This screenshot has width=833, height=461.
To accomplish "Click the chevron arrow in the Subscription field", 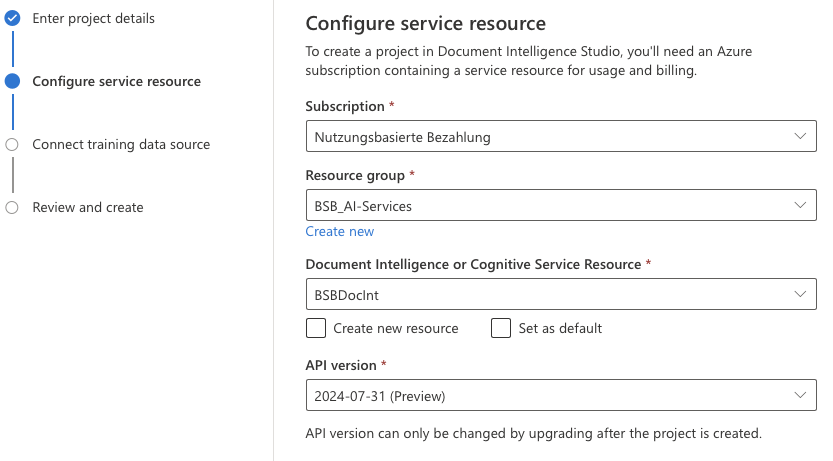I will (799, 137).
